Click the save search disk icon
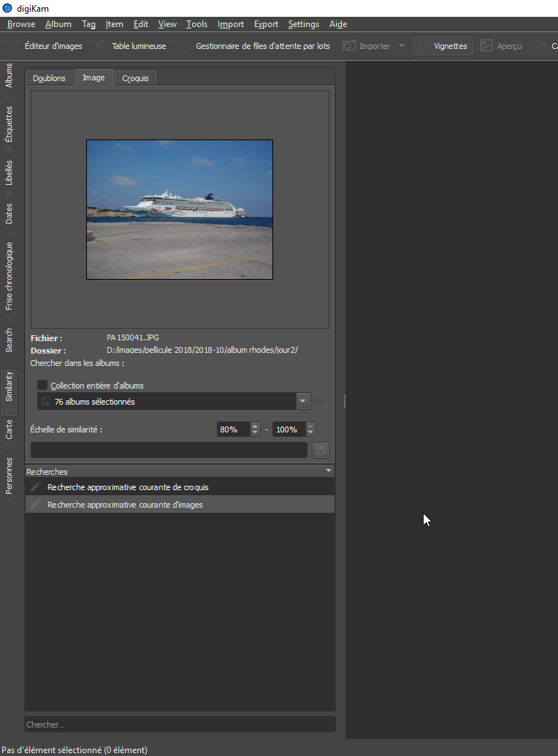 click(319, 450)
